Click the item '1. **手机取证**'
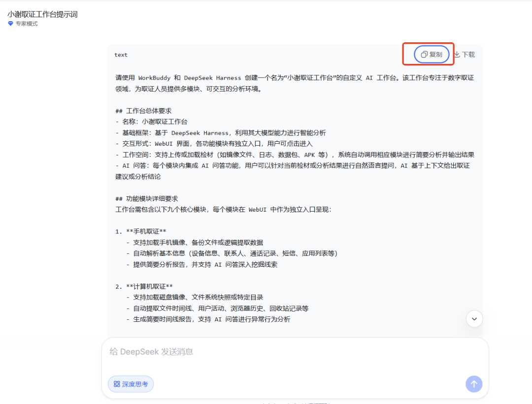 pyautogui.click(x=141, y=231)
